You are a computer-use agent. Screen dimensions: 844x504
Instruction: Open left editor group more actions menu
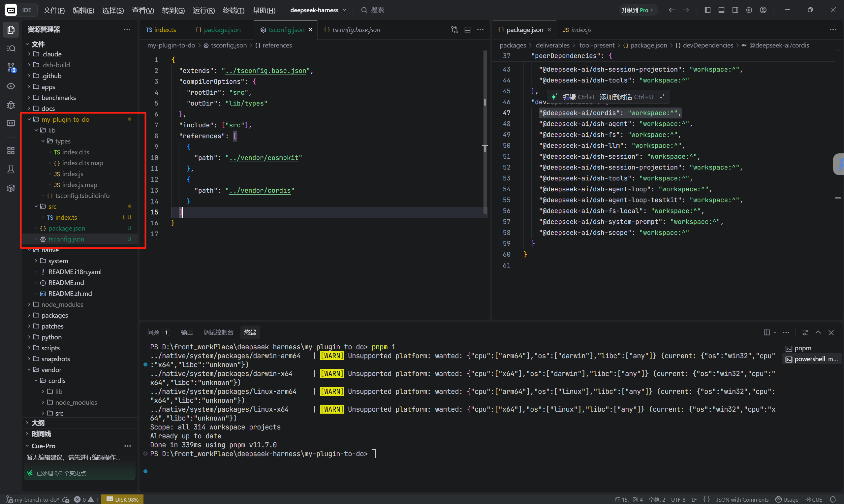click(x=481, y=30)
